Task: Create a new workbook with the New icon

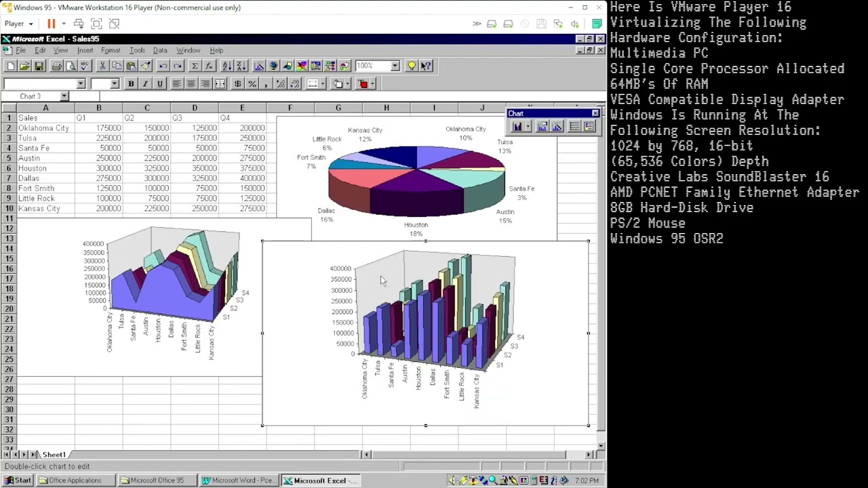Action: point(10,66)
